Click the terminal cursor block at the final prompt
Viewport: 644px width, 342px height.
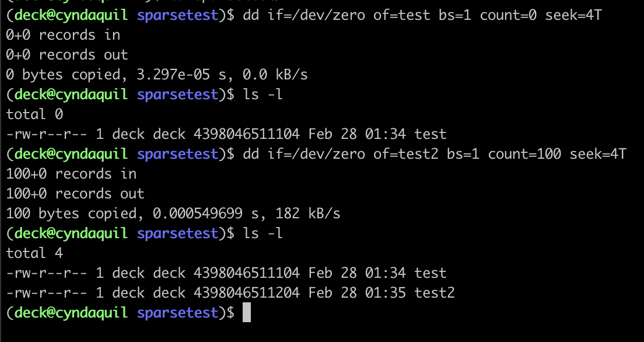246,313
